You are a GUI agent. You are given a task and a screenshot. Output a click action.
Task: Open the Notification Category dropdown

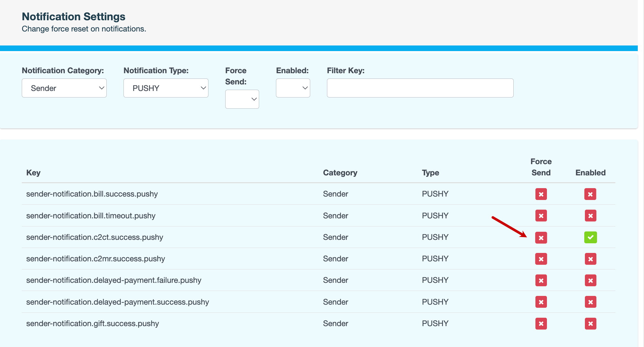[x=64, y=88]
